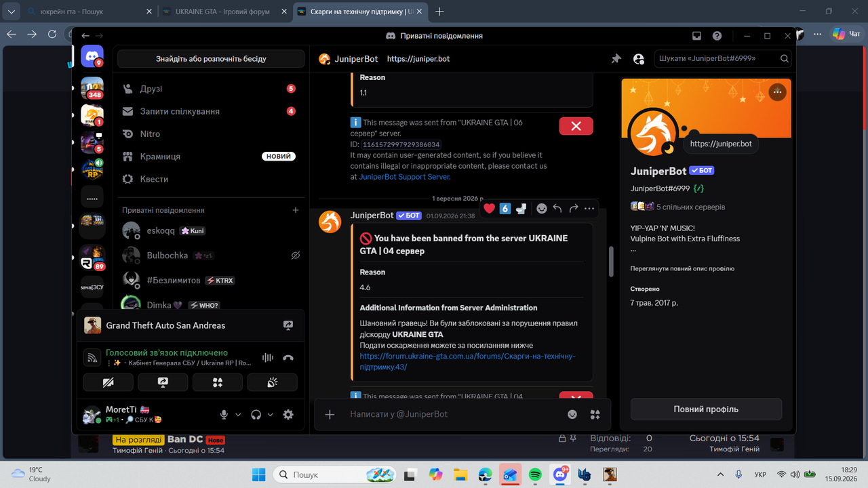Open the emoji picker in message box
Screen dimensions: 868x488
coord(572,414)
